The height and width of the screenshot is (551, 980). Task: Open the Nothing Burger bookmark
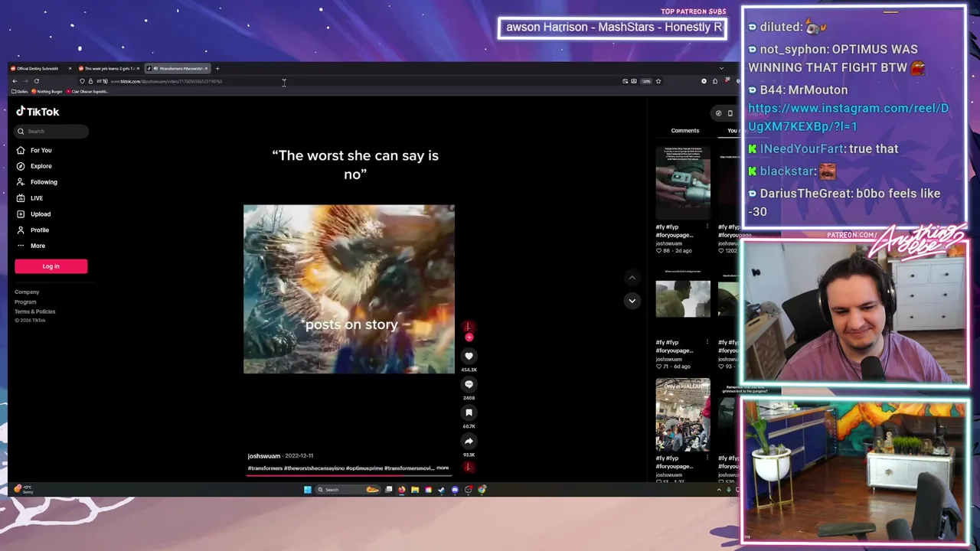[47, 92]
